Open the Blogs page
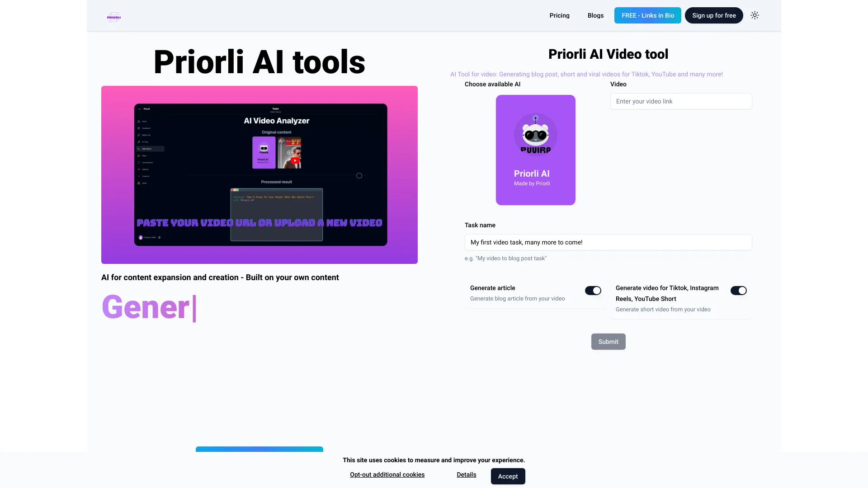The image size is (868, 488). [x=595, y=15]
